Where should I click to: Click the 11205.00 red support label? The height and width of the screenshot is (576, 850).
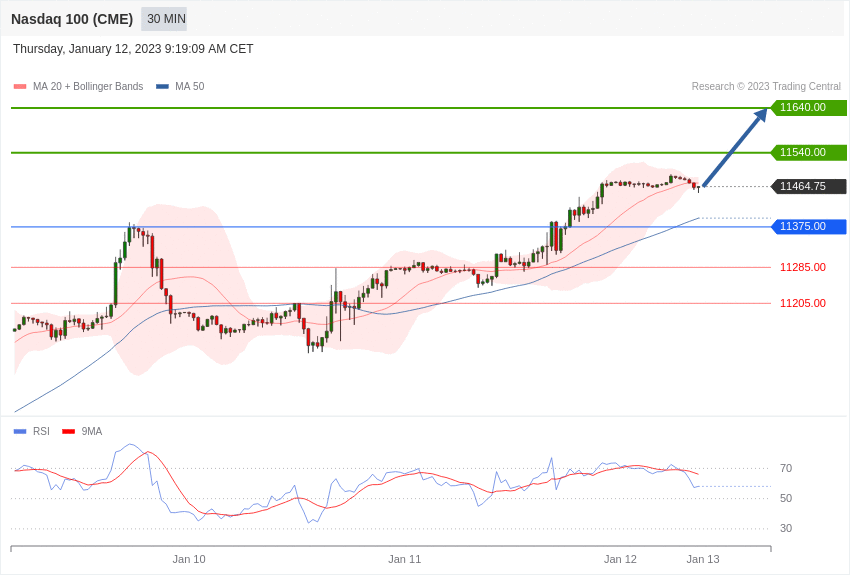[x=802, y=304]
